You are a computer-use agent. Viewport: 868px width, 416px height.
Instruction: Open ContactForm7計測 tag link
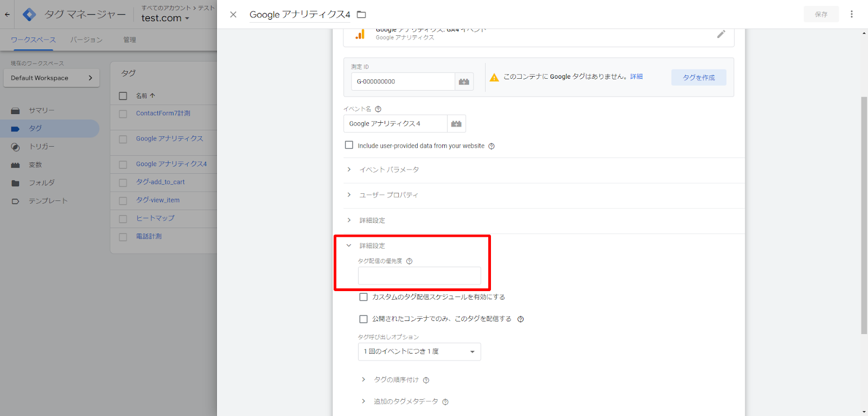[x=163, y=114]
